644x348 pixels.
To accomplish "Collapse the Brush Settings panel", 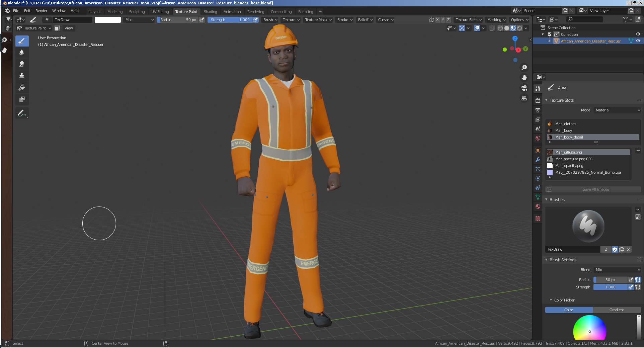I will click(546, 260).
